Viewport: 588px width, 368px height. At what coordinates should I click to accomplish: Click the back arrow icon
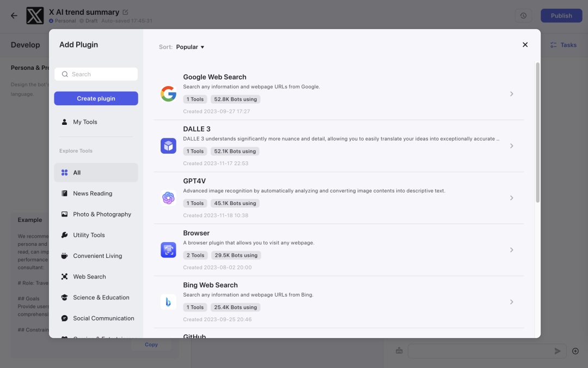tap(14, 16)
